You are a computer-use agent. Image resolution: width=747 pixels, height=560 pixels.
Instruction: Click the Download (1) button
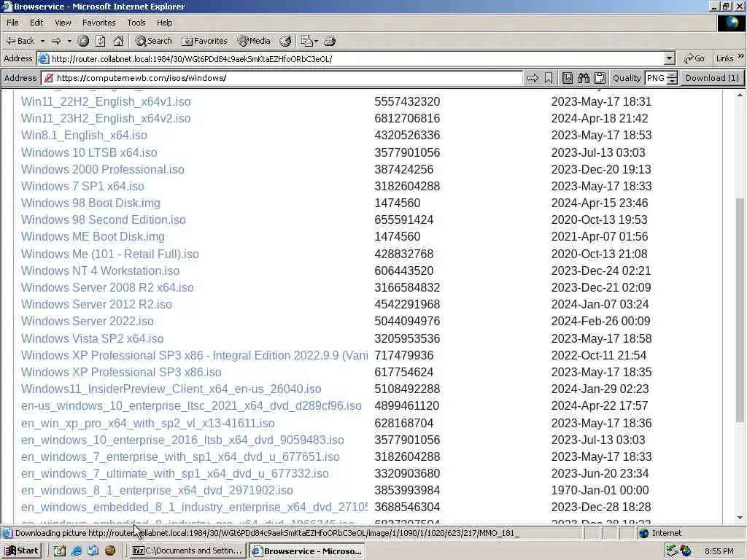coord(712,77)
